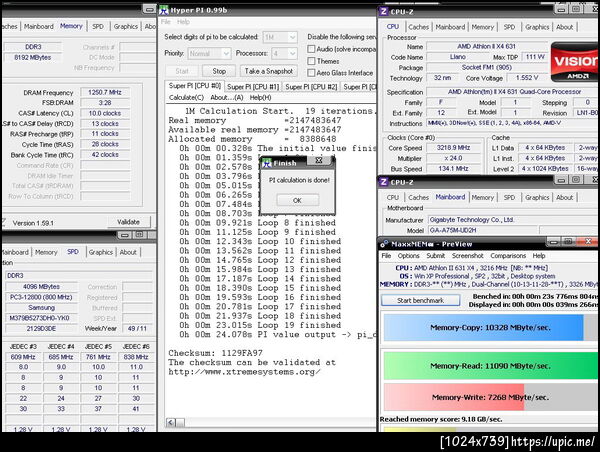Click the disabled Start button in Hyper PI
The width and height of the screenshot is (600, 452).
[182, 71]
